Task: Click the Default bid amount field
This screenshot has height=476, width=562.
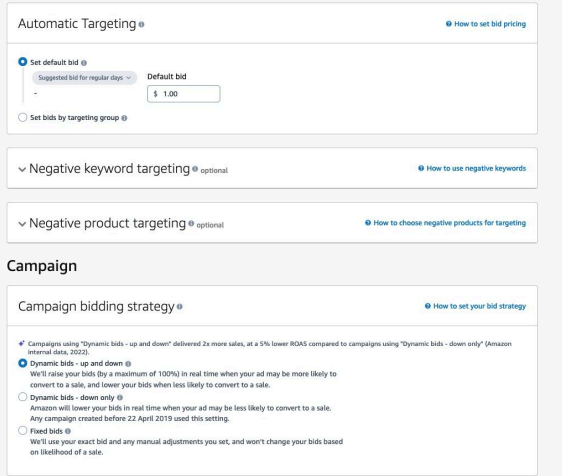Action: coord(184,94)
